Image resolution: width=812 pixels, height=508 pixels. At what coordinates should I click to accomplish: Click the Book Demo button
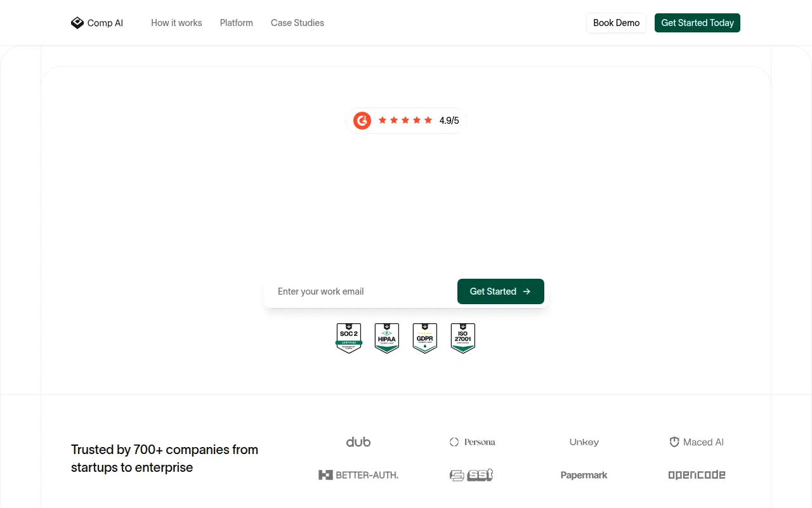point(617,23)
